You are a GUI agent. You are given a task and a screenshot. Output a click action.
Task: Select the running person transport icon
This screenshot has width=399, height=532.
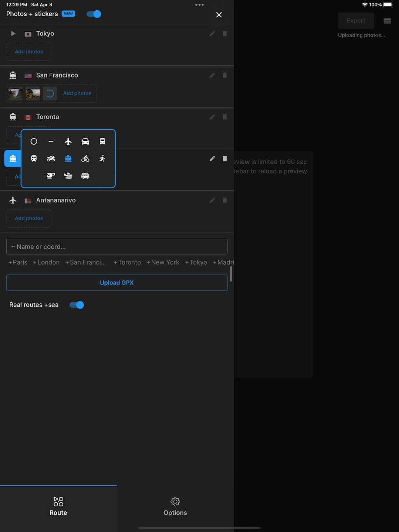[102, 158]
